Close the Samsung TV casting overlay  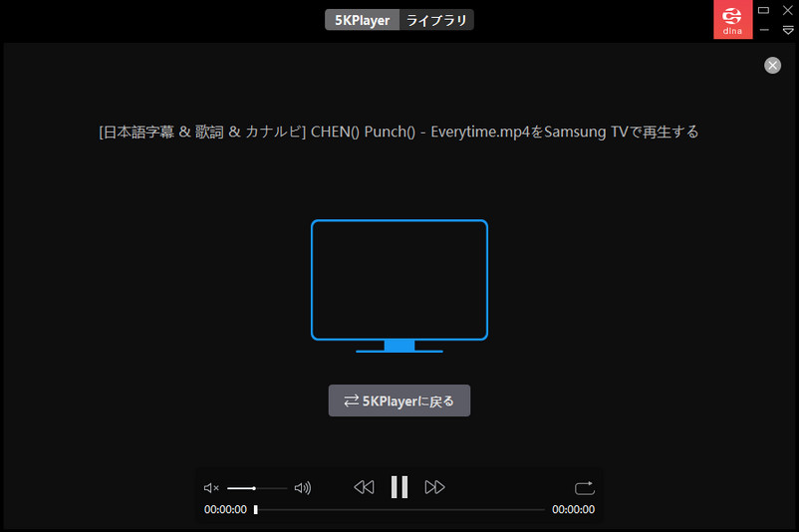[x=772, y=65]
